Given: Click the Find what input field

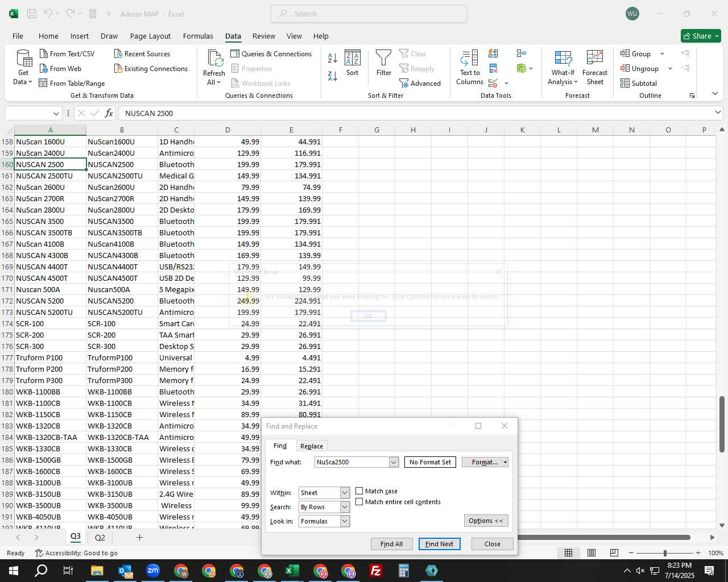Looking at the screenshot, I should coord(352,462).
